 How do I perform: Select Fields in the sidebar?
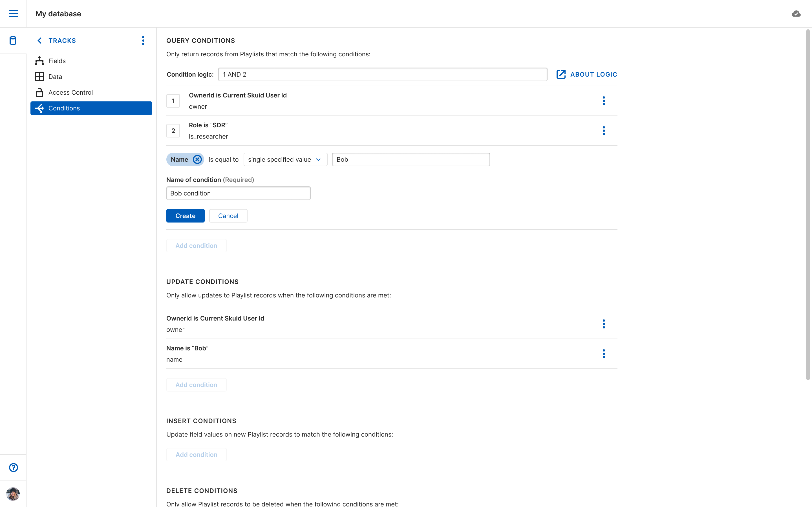pos(57,61)
